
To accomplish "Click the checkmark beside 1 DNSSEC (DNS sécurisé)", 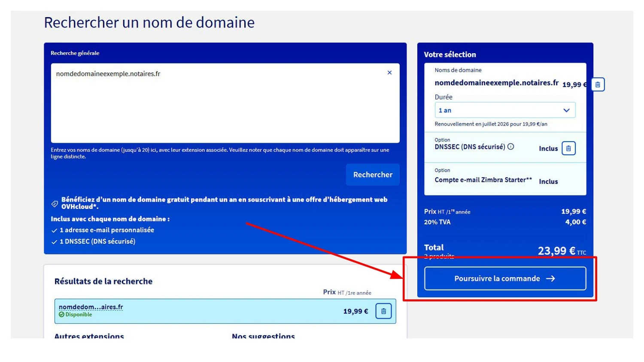I will (x=55, y=241).
